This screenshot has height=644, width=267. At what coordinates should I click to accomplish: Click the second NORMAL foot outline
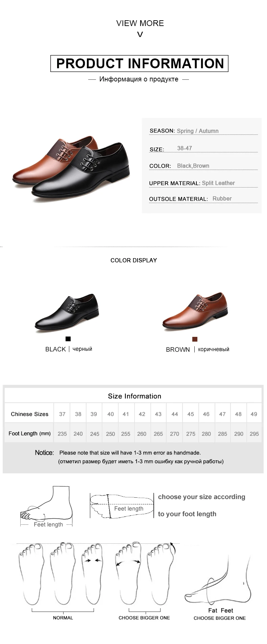(x=63, y=574)
